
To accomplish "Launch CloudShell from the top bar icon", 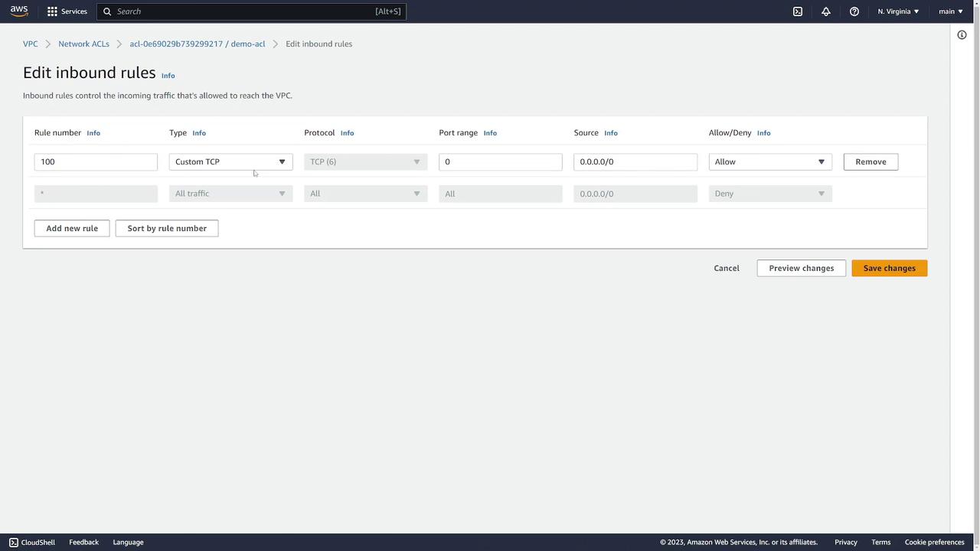I will tap(798, 11).
